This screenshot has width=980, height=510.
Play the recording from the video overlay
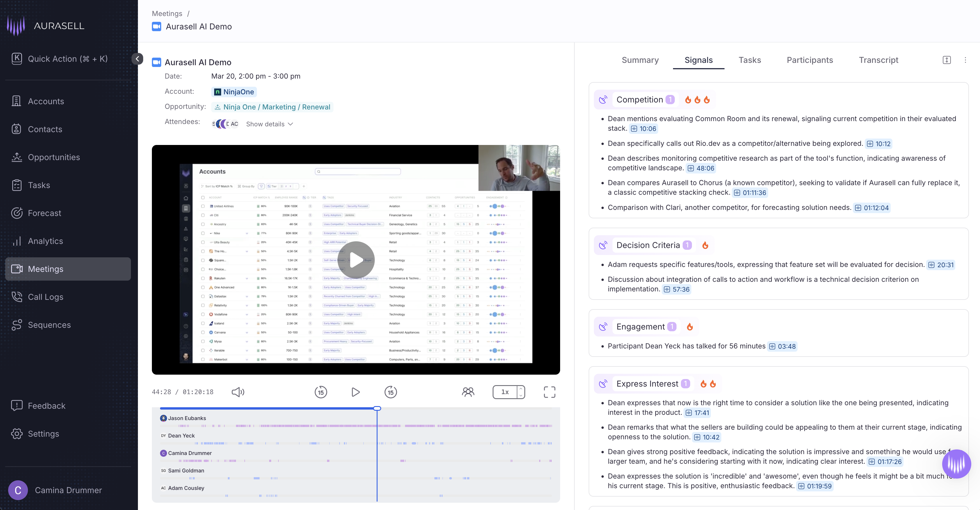[356, 260]
